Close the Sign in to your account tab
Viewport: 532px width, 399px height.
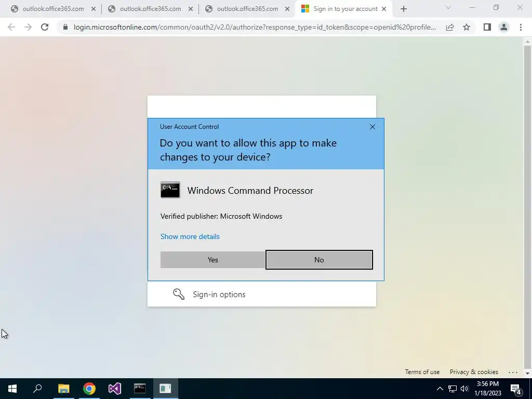click(x=384, y=9)
